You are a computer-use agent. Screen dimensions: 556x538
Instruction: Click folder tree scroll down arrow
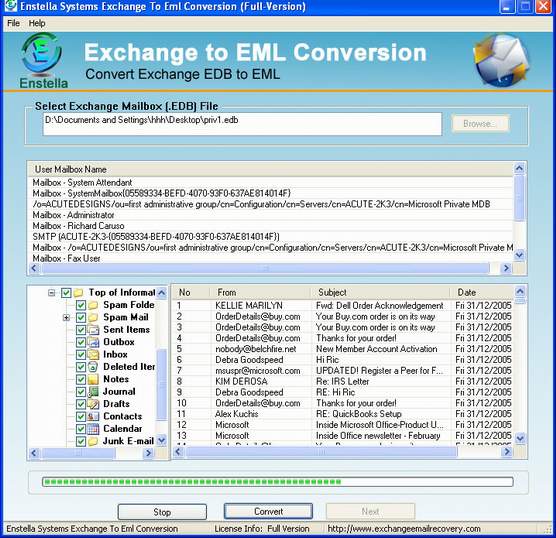162,440
